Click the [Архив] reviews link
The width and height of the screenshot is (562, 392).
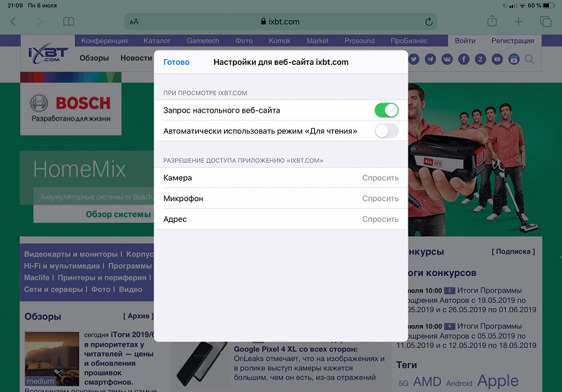click(x=138, y=316)
